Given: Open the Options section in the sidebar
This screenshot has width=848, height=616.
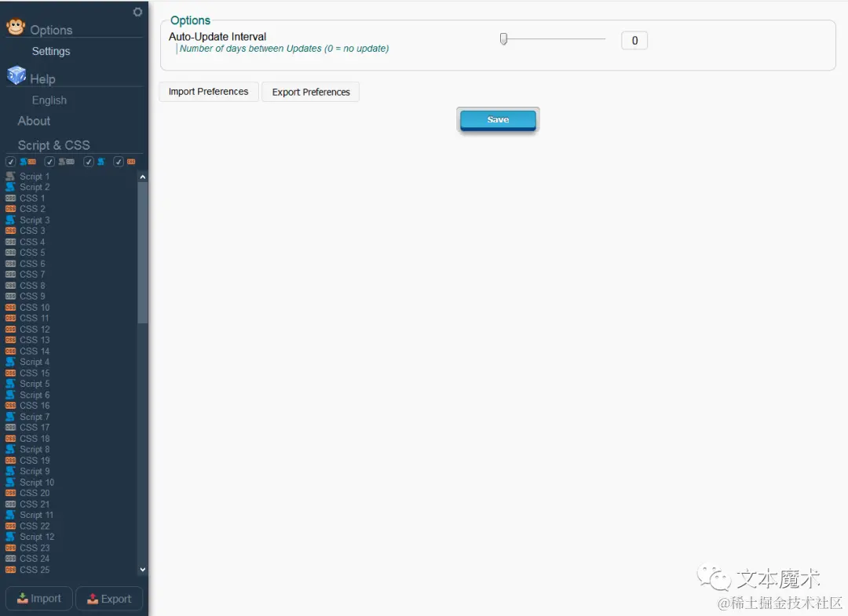Looking at the screenshot, I should pyautogui.click(x=51, y=30).
